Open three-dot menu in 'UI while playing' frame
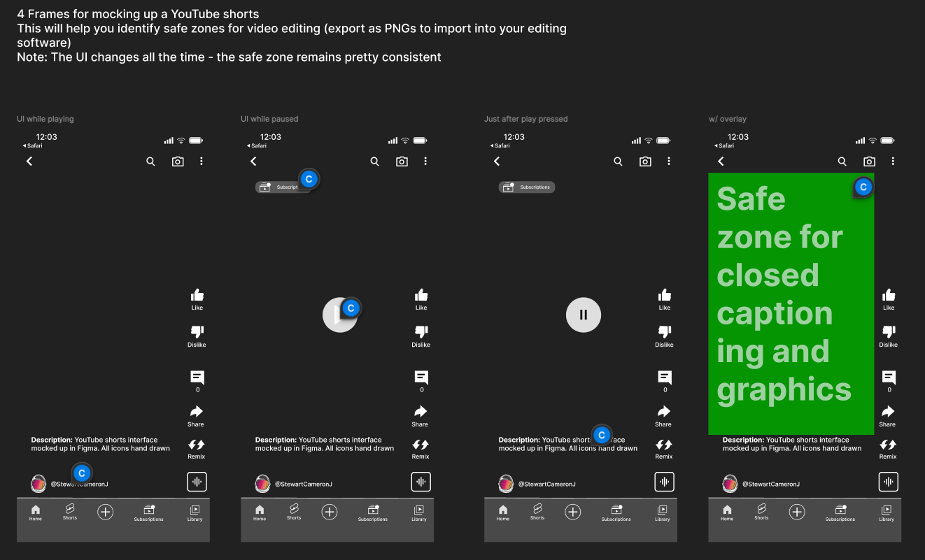The width and height of the screenshot is (925, 560). pyautogui.click(x=202, y=161)
